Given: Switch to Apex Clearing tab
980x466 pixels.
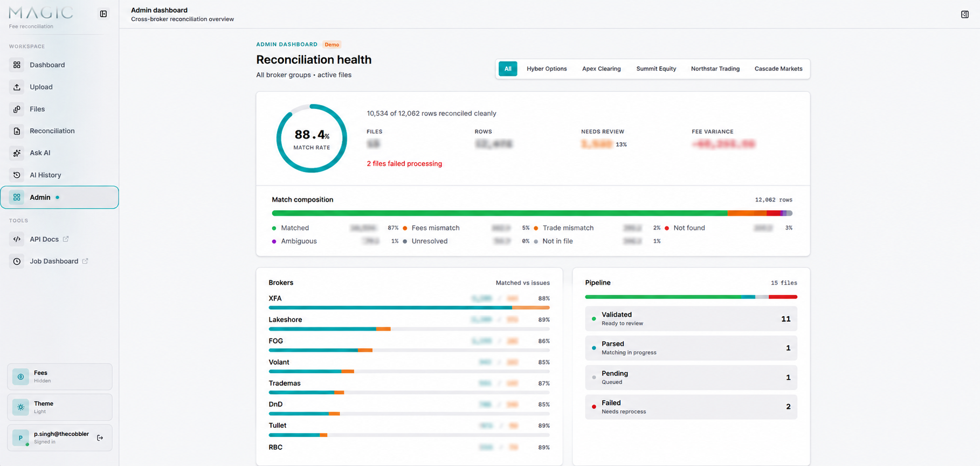Looking at the screenshot, I should pos(601,69).
